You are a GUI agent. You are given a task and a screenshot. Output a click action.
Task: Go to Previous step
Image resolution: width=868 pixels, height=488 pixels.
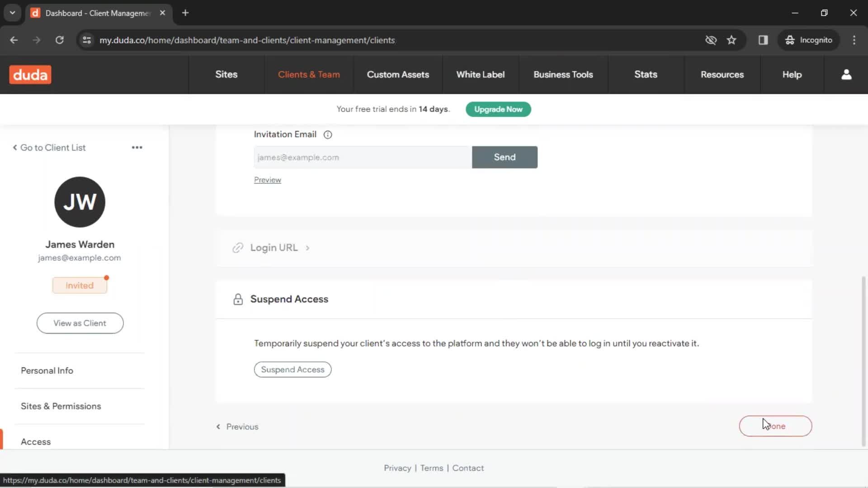click(x=237, y=427)
